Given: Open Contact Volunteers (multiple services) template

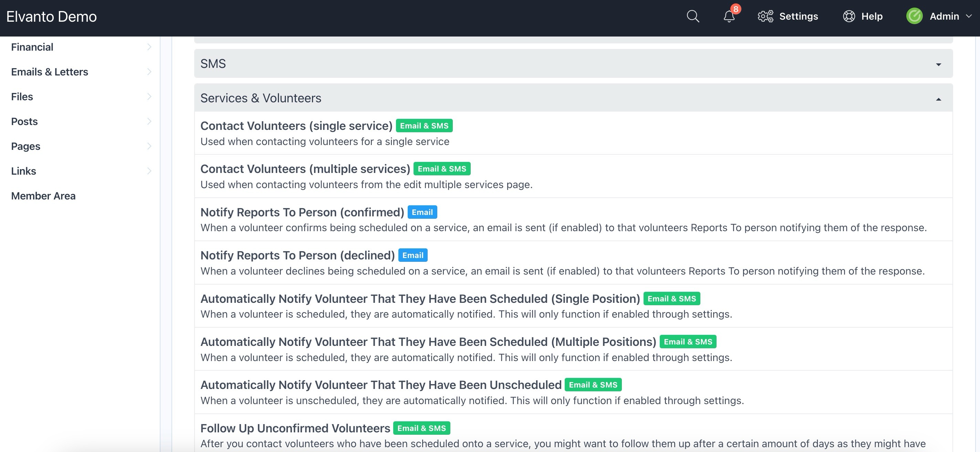Looking at the screenshot, I should coord(305,168).
